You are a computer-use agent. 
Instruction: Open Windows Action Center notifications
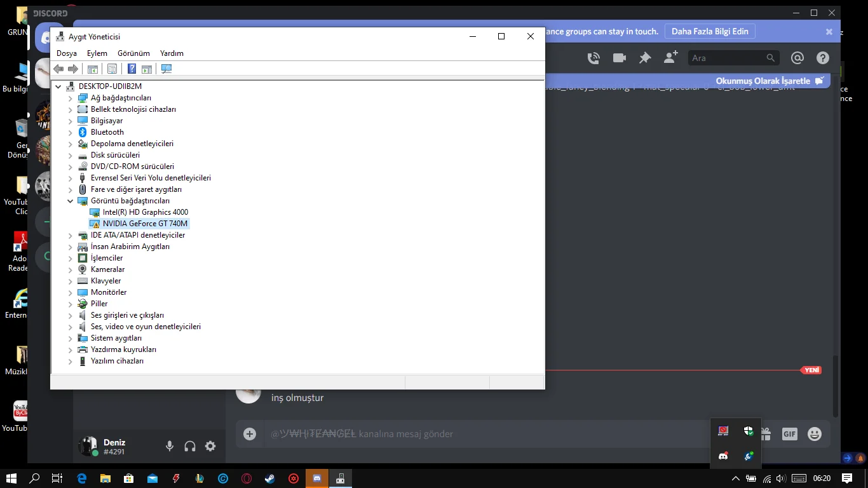tap(847, 478)
